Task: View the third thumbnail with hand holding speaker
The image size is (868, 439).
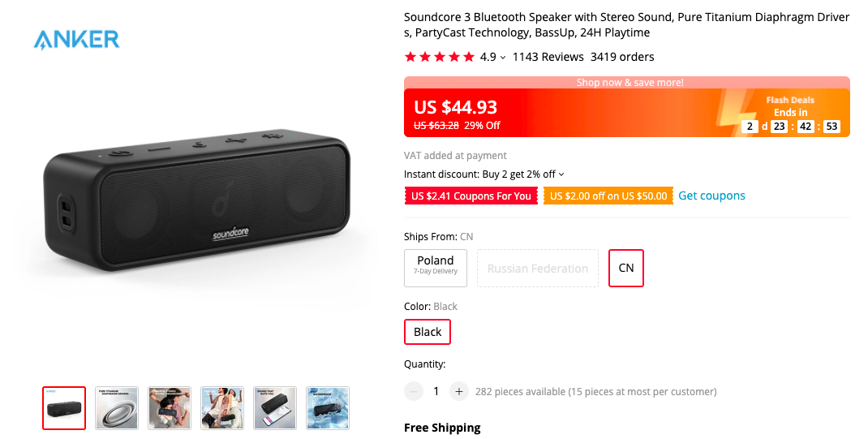Action: (170, 408)
